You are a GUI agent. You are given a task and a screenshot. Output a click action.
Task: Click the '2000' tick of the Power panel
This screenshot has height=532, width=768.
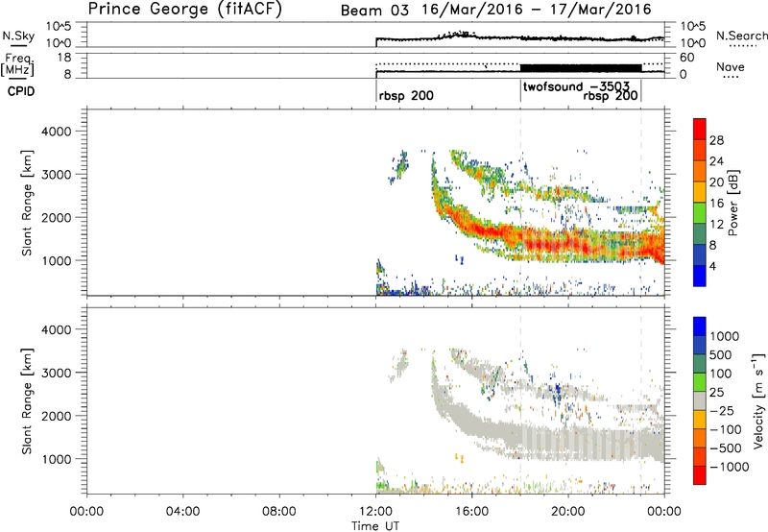pos(57,217)
